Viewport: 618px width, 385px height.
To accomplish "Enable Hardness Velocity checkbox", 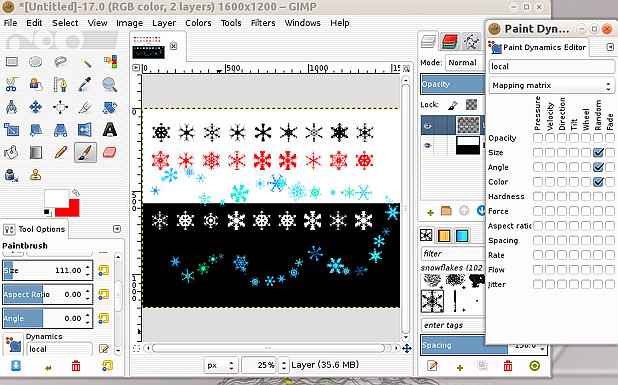I will [x=550, y=196].
